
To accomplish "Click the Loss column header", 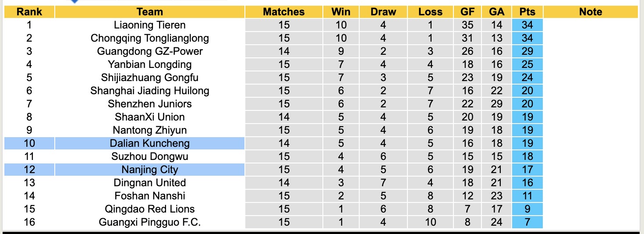I will point(430,12).
